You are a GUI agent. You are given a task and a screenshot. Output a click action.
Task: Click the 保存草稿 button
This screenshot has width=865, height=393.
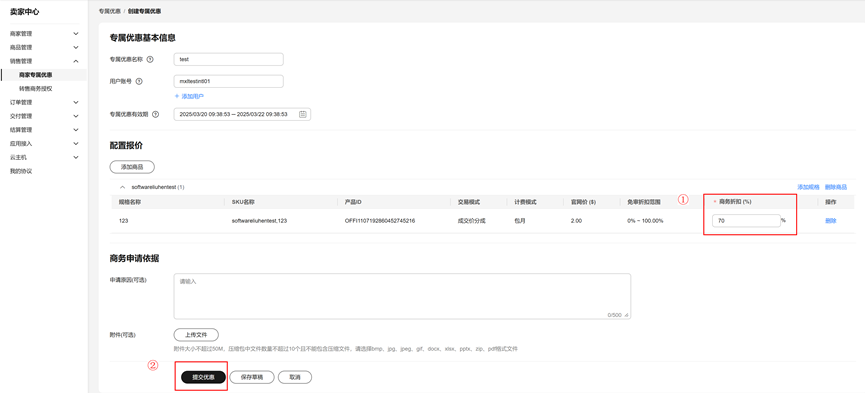coord(252,377)
